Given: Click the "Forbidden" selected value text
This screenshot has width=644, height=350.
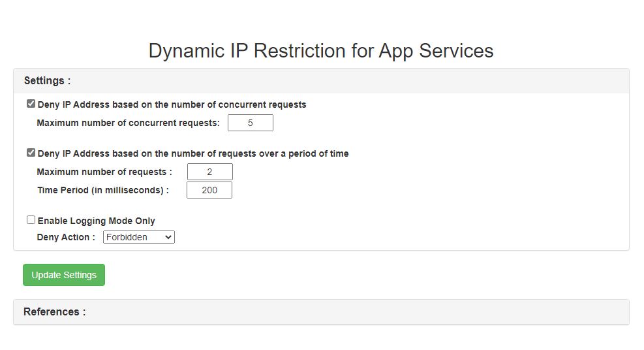Looking at the screenshot, I should [x=127, y=237].
